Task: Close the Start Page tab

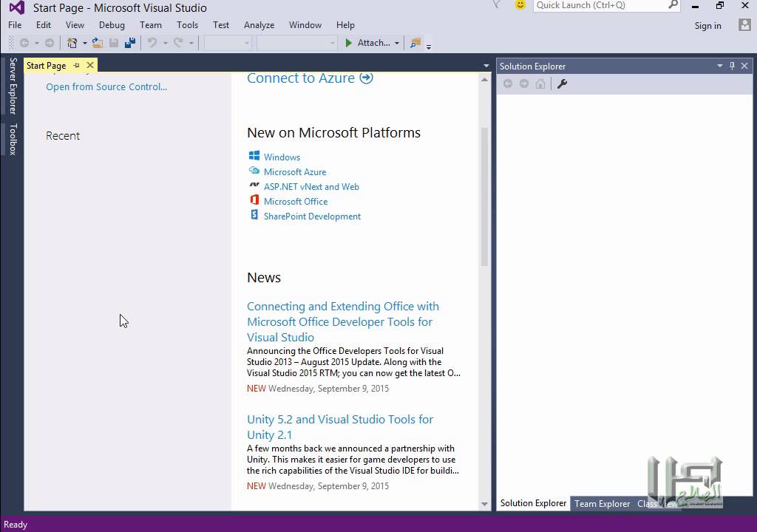Action: pos(89,65)
